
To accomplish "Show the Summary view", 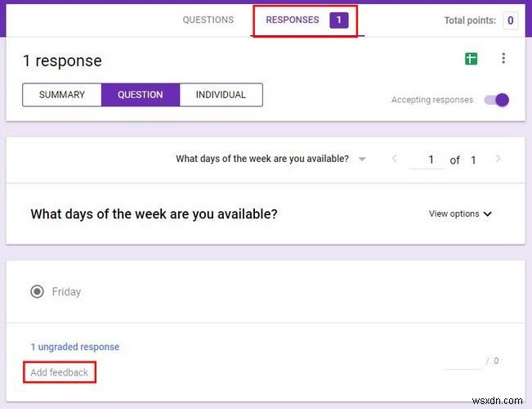I will [62, 95].
